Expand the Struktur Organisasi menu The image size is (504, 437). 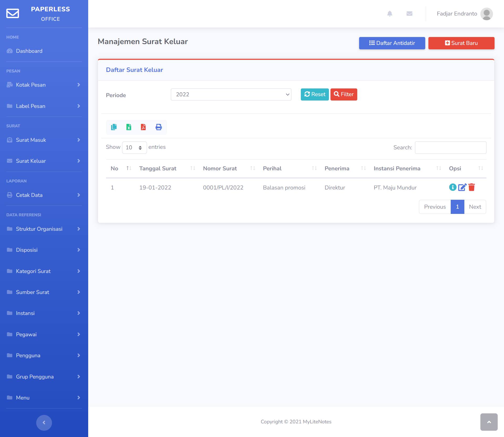point(44,229)
